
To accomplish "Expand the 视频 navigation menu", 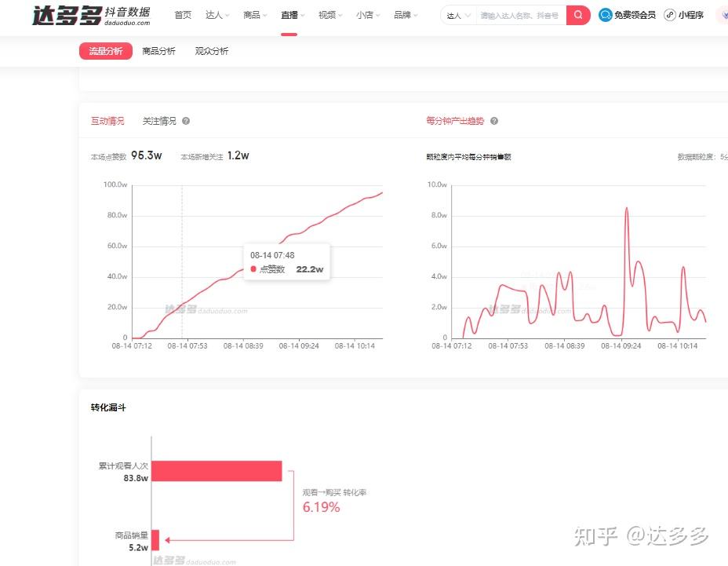I will pos(330,15).
